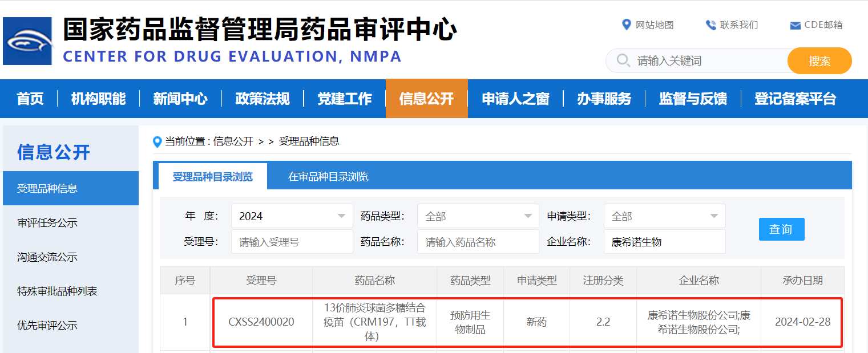Click the 信息公开 sidebar heading

point(54,152)
